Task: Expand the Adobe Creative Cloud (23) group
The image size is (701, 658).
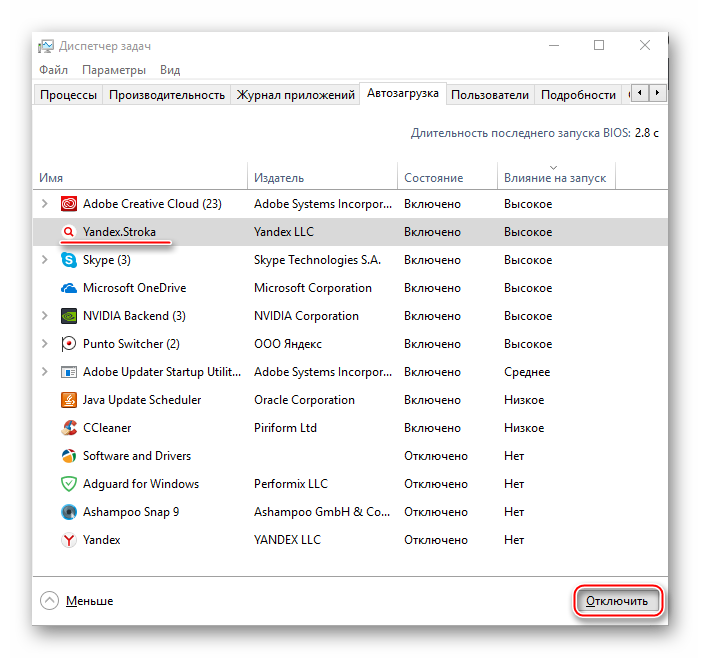Action: [44, 204]
